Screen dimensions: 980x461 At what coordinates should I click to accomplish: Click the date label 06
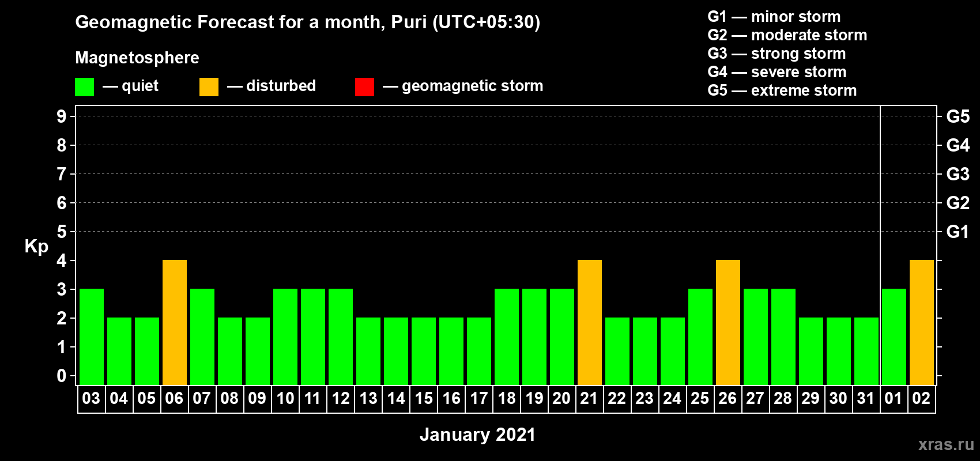point(174,398)
